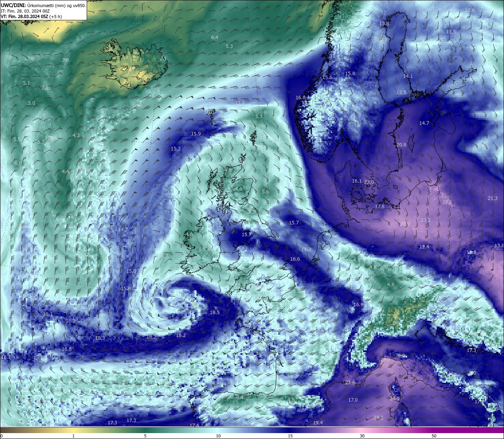Click the value '15.6' off the Norwegian coast
This screenshot has width=504, height=439.
coord(327,78)
